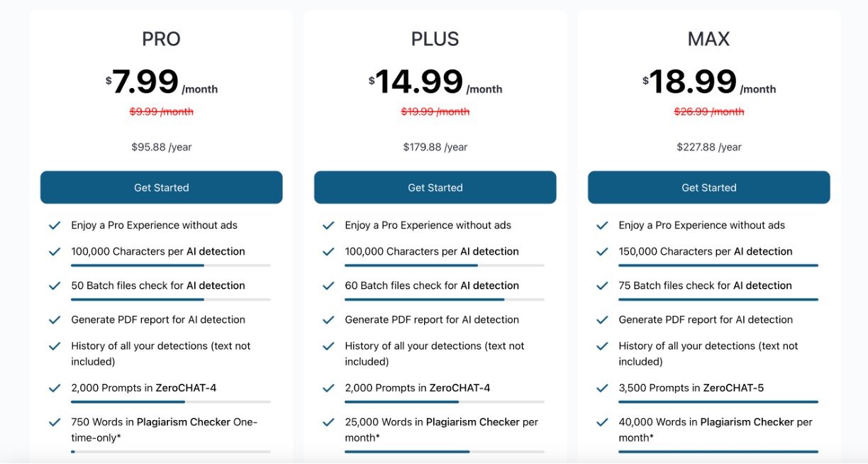This screenshot has height=464, width=868.
Task: Click progress bar under MAX 40,000 Words Plagiarism
Action: (718, 451)
